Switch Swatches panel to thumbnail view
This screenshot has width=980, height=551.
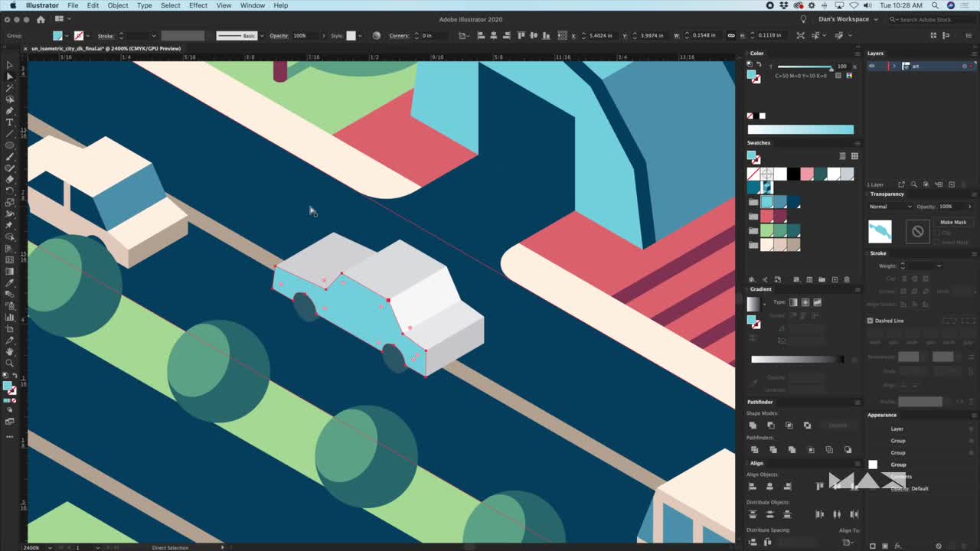click(x=854, y=156)
